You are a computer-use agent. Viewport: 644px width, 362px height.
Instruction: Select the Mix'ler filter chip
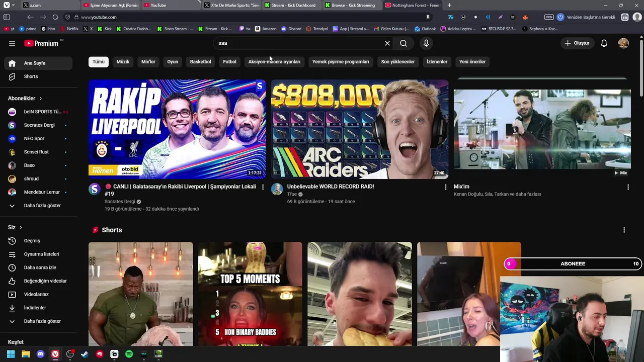click(148, 62)
